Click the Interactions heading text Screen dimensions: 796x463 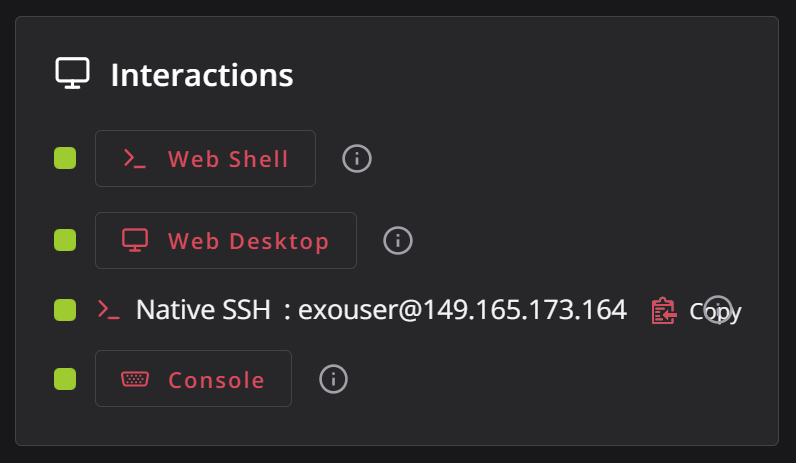coord(202,75)
